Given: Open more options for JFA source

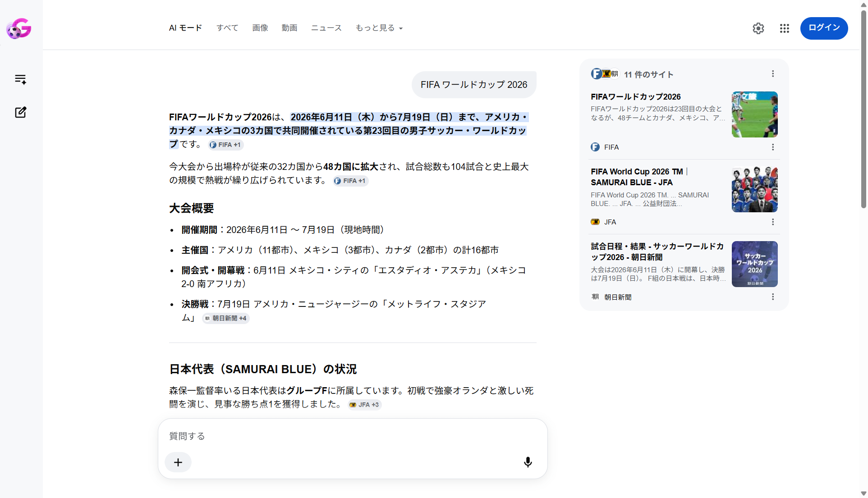Looking at the screenshot, I should click(x=773, y=222).
